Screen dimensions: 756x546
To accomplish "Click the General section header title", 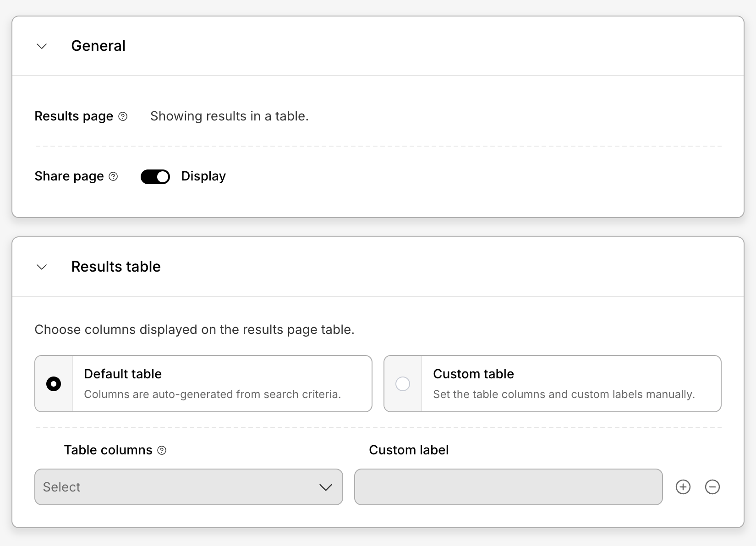I will point(98,46).
